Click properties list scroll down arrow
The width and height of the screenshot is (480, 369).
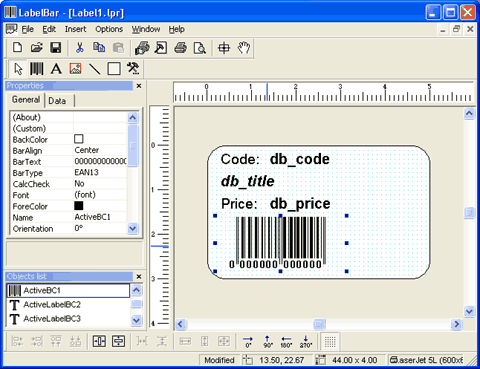pyautogui.click(x=133, y=228)
